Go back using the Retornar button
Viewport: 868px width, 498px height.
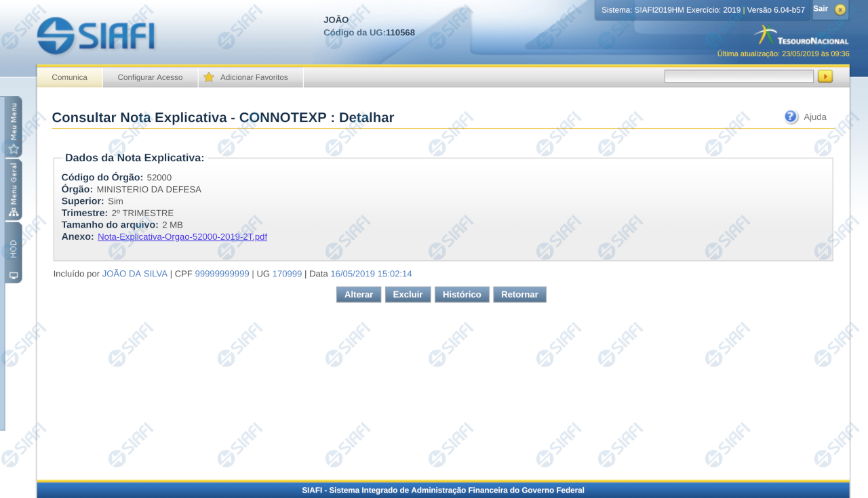[519, 295]
